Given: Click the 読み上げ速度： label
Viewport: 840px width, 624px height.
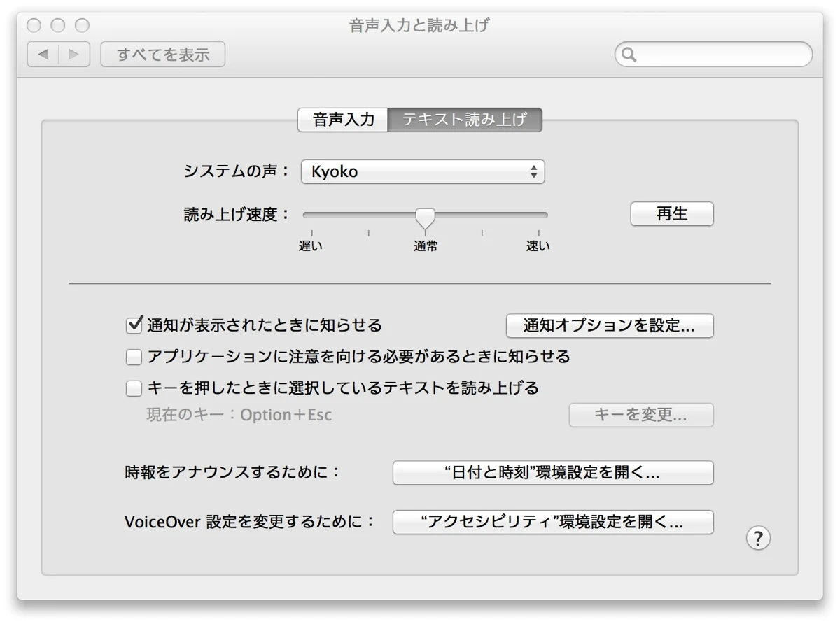Looking at the screenshot, I should click(x=237, y=215).
